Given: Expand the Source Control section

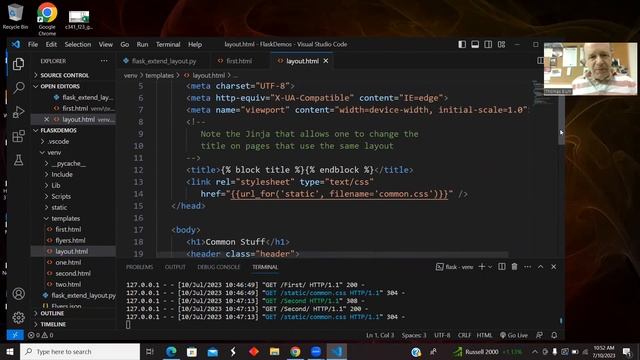Looking at the screenshot, I should click(73, 75).
